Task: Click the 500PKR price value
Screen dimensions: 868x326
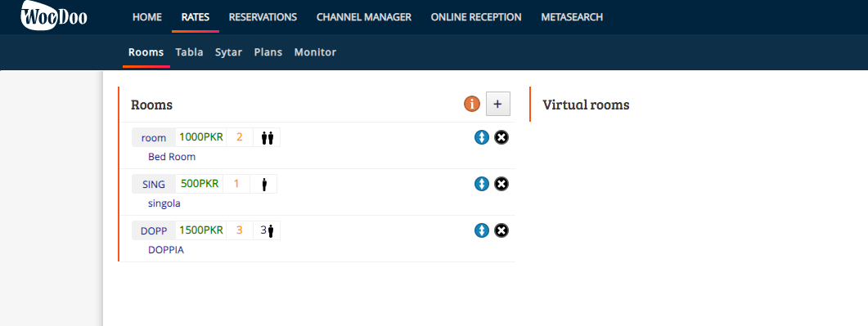Action: [x=200, y=184]
